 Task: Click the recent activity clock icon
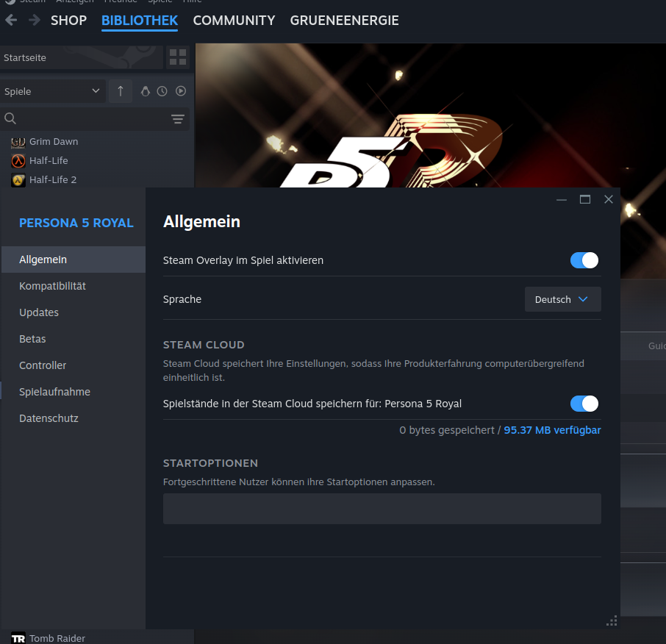(162, 91)
